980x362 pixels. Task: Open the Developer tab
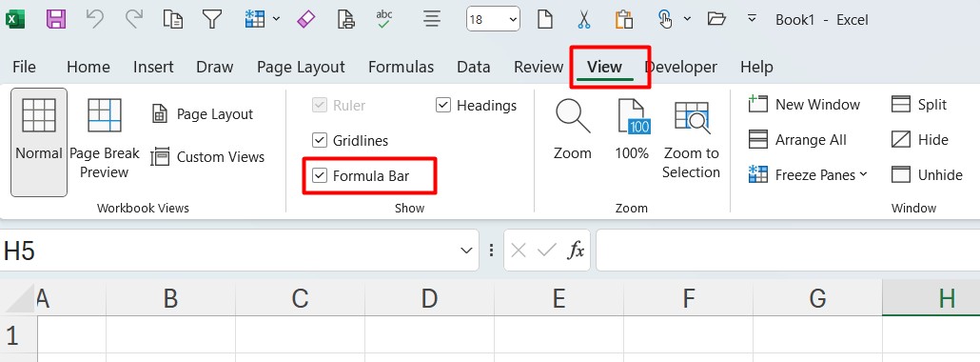(680, 67)
